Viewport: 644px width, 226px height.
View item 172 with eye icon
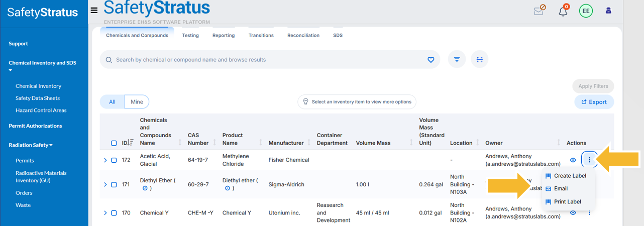tap(573, 160)
